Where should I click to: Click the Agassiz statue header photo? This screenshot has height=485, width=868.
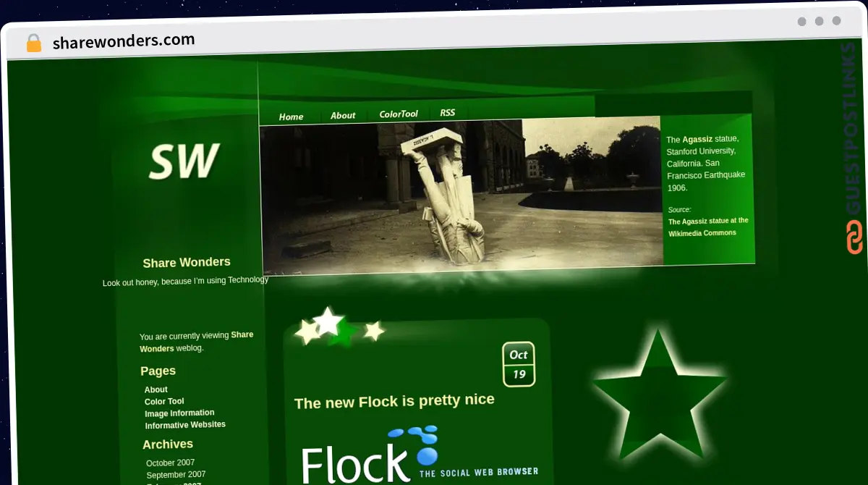pos(461,195)
